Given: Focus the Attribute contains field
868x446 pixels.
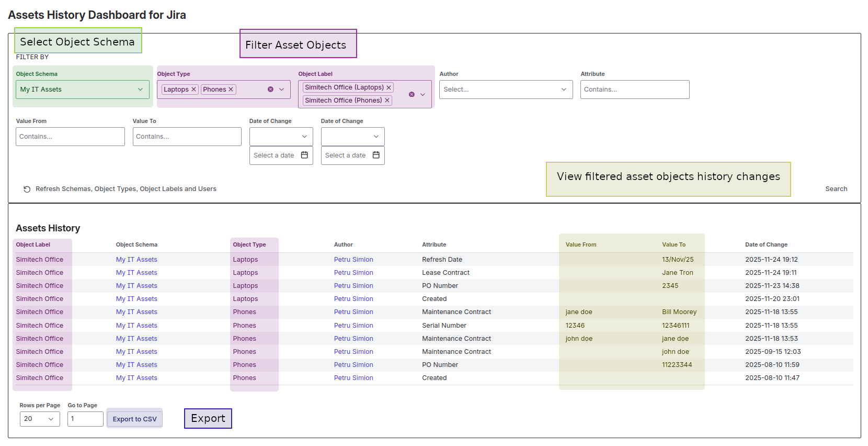Looking at the screenshot, I should (x=634, y=90).
